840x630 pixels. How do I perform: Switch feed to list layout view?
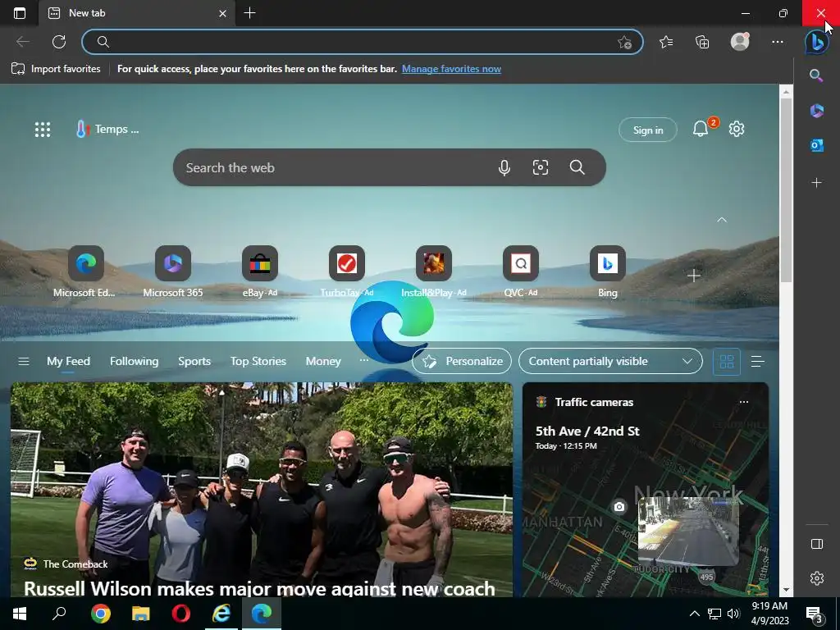757,362
